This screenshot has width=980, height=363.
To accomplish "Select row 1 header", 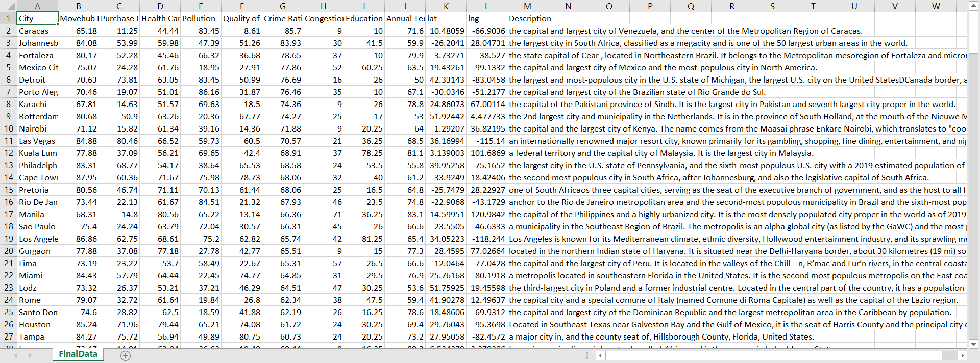I will click(x=9, y=18).
